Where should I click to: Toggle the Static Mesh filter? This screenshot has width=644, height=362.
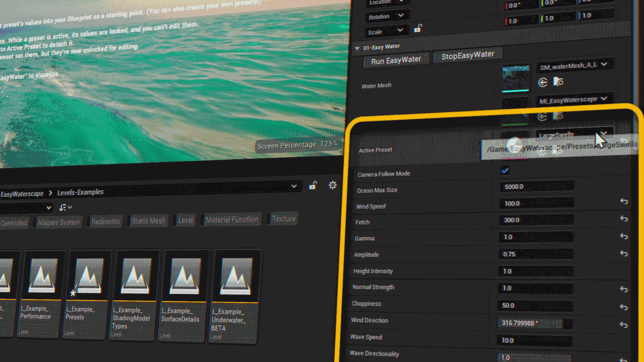click(148, 221)
